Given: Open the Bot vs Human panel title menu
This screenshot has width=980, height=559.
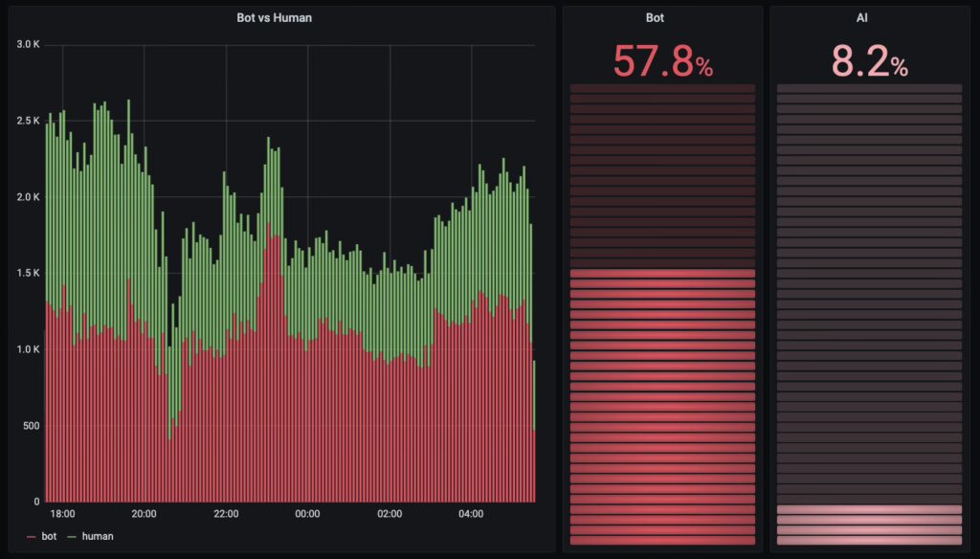Looking at the screenshot, I should 274,17.
